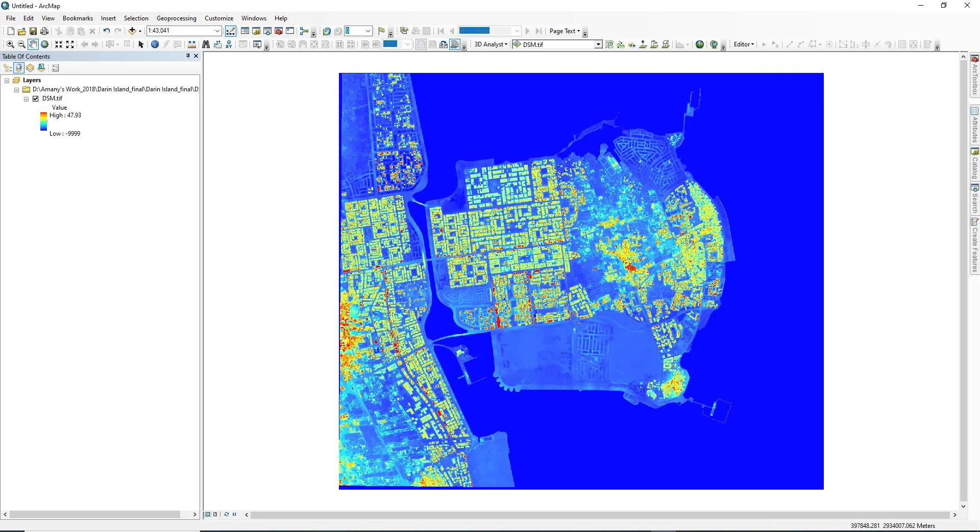This screenshot has width=980, height=532.
Task: Click the Full Extent globe icon
Action: [44, 44]
